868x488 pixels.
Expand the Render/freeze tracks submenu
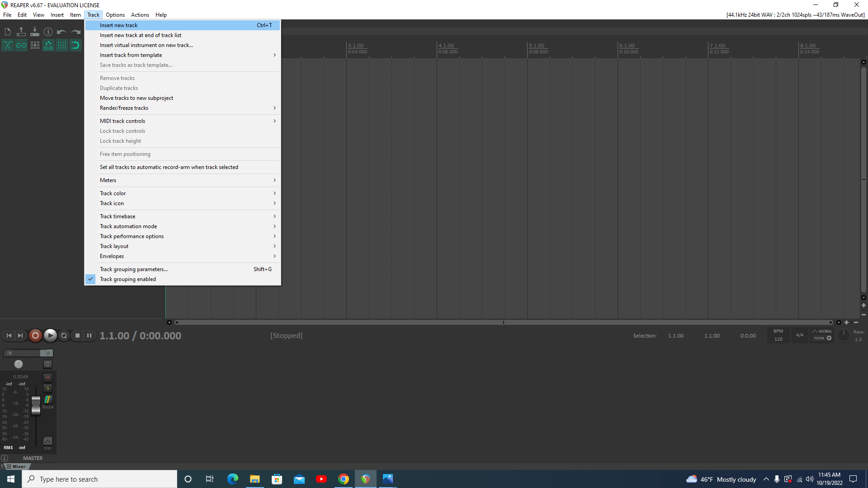tap(124, 108)
